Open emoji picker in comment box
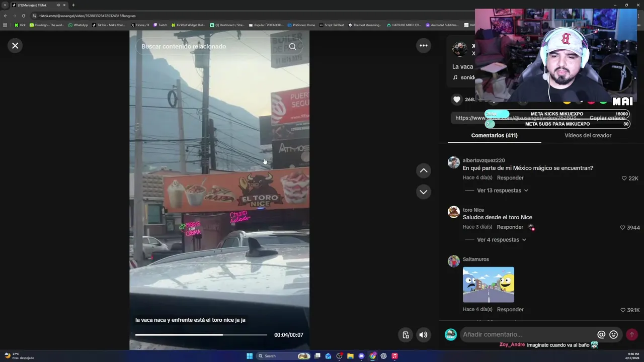644x362 pixels. 614,334
